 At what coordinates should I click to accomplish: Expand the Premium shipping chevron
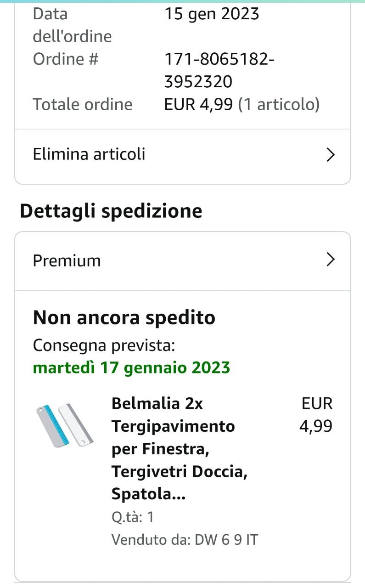click(330, 260)
